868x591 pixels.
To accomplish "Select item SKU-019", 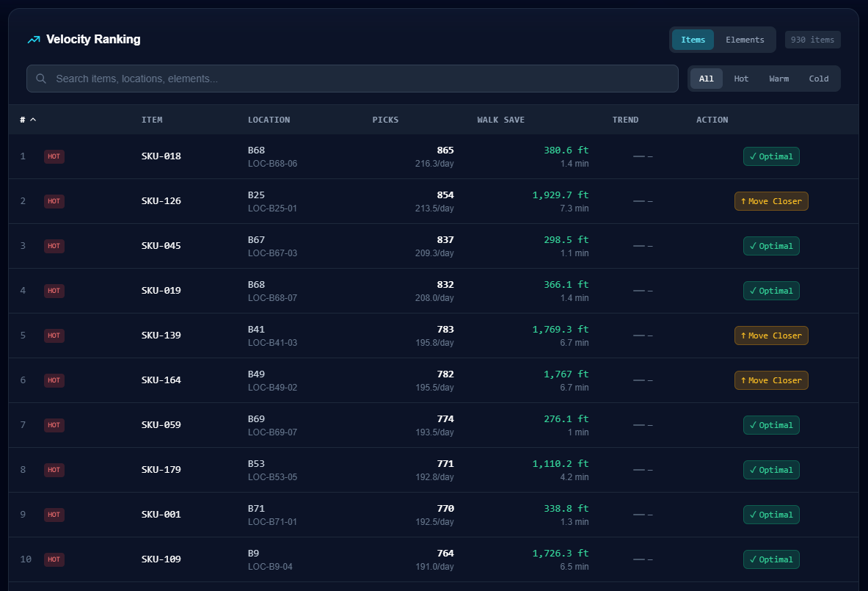I will (x=161, y=291).
